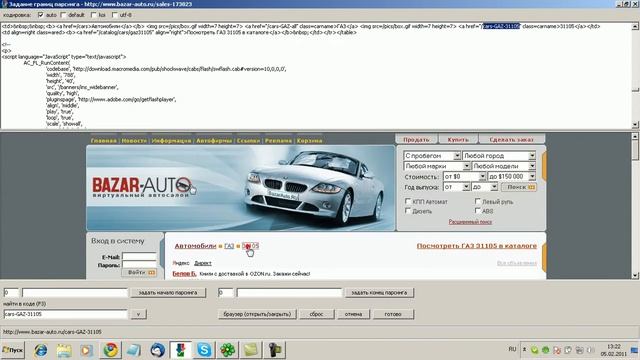Open the Thunderbird mail taskbar icon

pyautogui.click(x=157, y=350)
